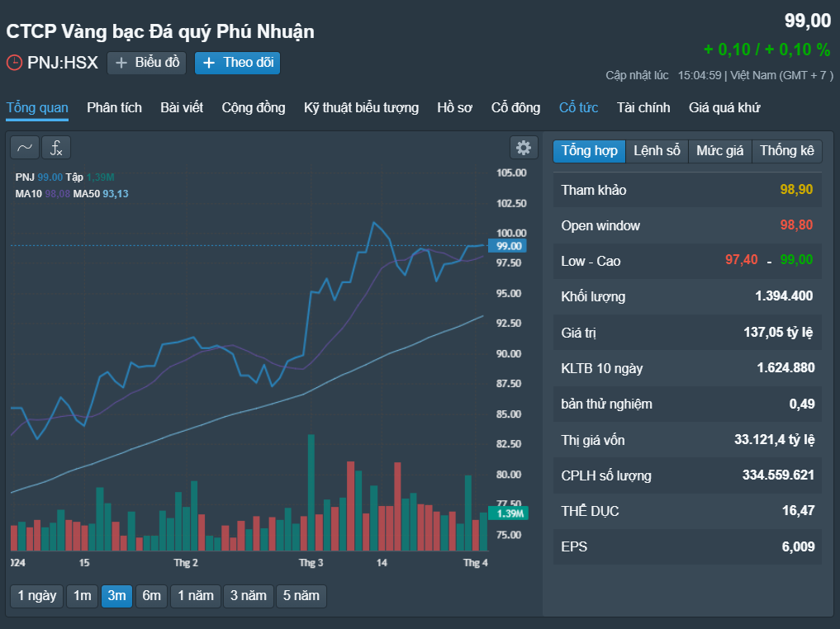
Task: Click the company title CTCP Vàng bạc Đá quý Phú Nhuận
Action: click(160, 32)
